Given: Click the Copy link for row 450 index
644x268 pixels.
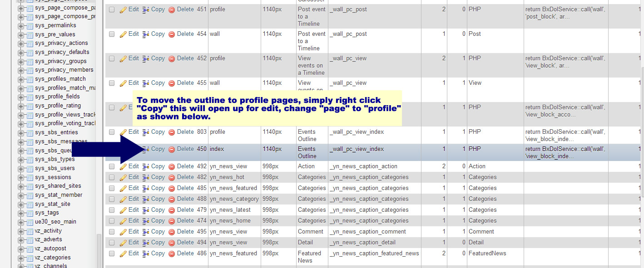Looking at the screenshot, I should point(158,149).
